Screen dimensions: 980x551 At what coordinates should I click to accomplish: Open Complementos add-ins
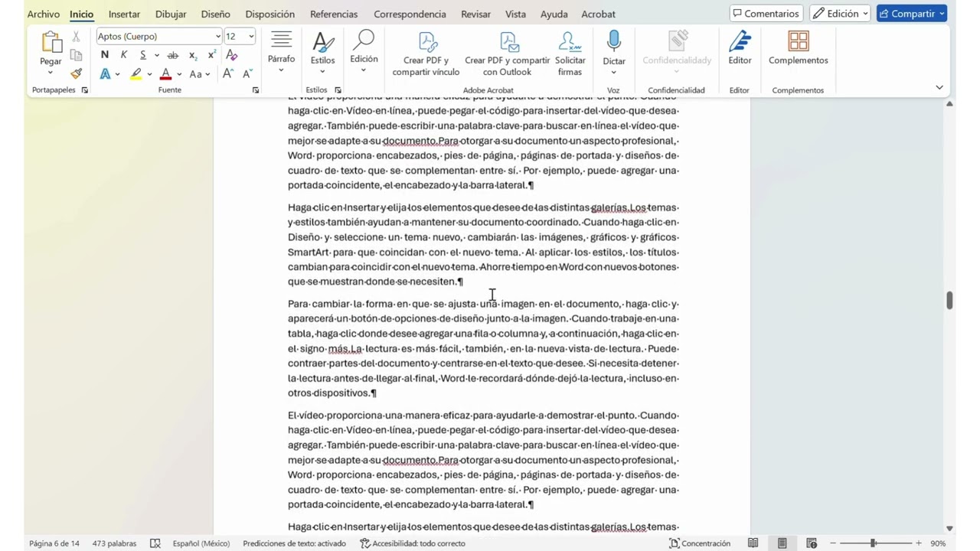(x=798, y=47)
